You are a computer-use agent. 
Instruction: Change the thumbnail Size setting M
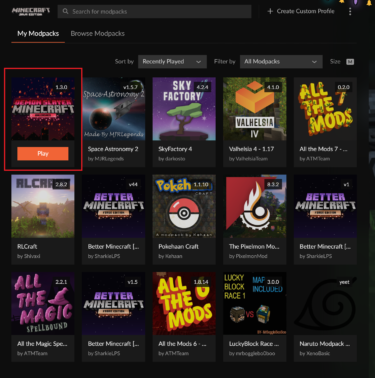click(x=350, y=62)
